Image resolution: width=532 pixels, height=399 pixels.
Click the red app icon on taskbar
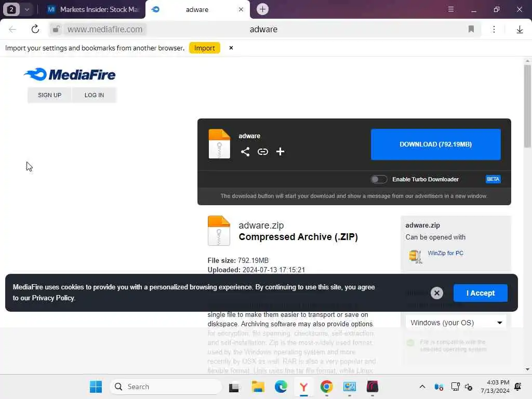372,387
